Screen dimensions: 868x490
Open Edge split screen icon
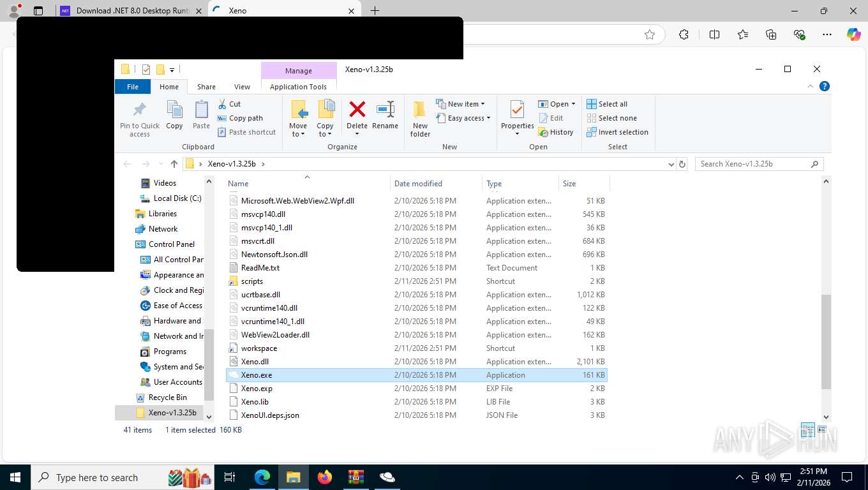click(714, 34)
